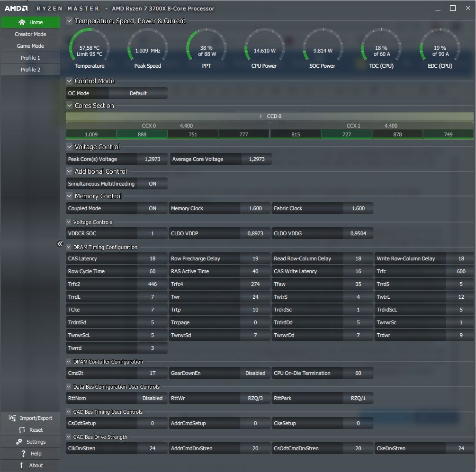Click core cell showing 1.009
This screenshot has width=476, height=472.
click(x=91, y=134)
